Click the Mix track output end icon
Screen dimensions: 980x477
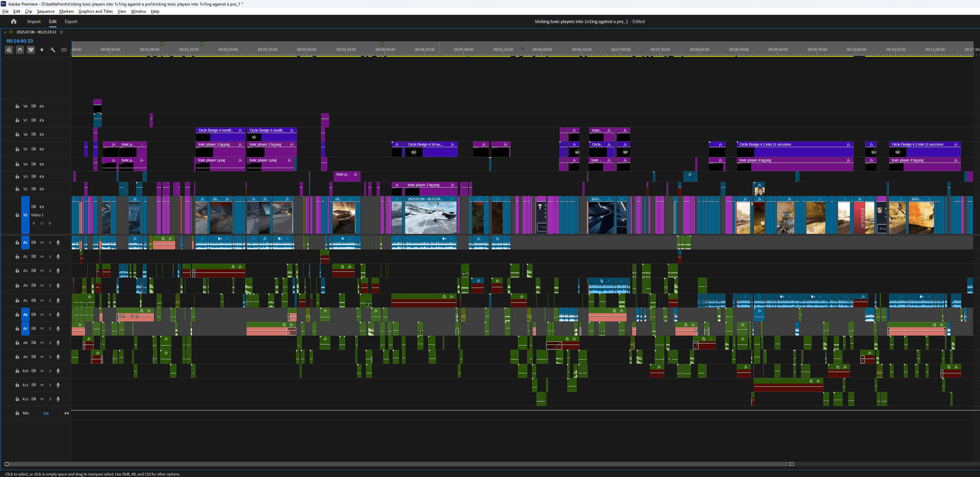pyautogui.click(x=67, y=413)
